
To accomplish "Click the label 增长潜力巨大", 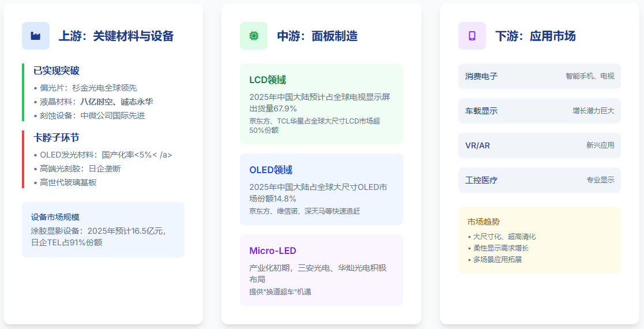I will pyautogui.click(x=593, y=111).
